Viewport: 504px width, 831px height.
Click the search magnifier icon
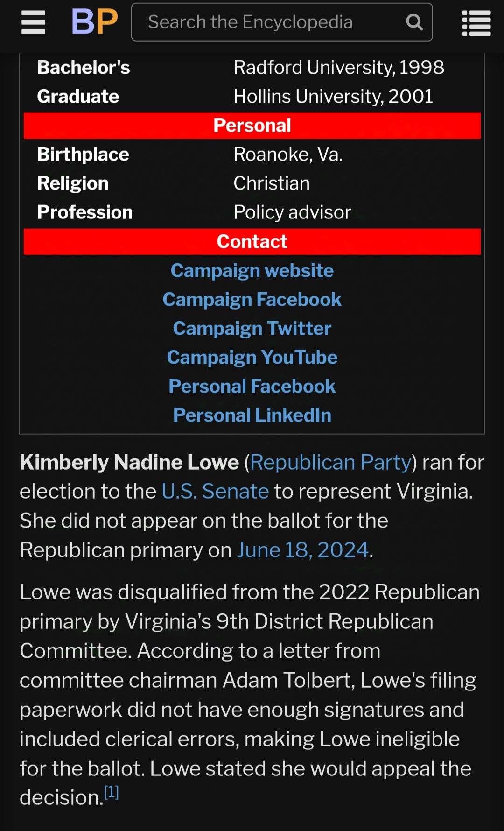click(414, 22)
